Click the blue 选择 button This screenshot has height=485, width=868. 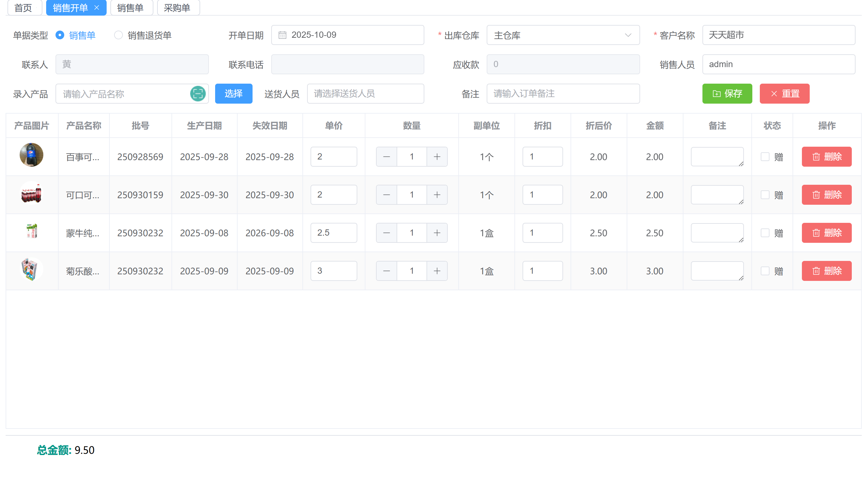234,94
